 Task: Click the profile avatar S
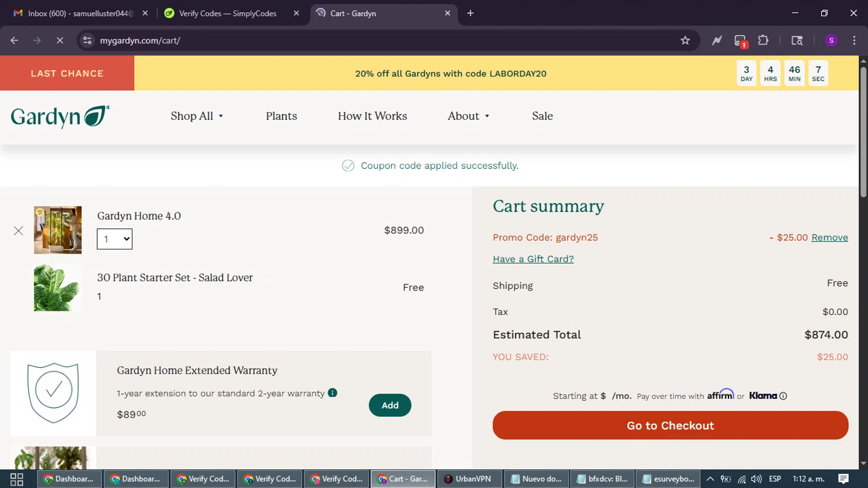click(831, 41)
